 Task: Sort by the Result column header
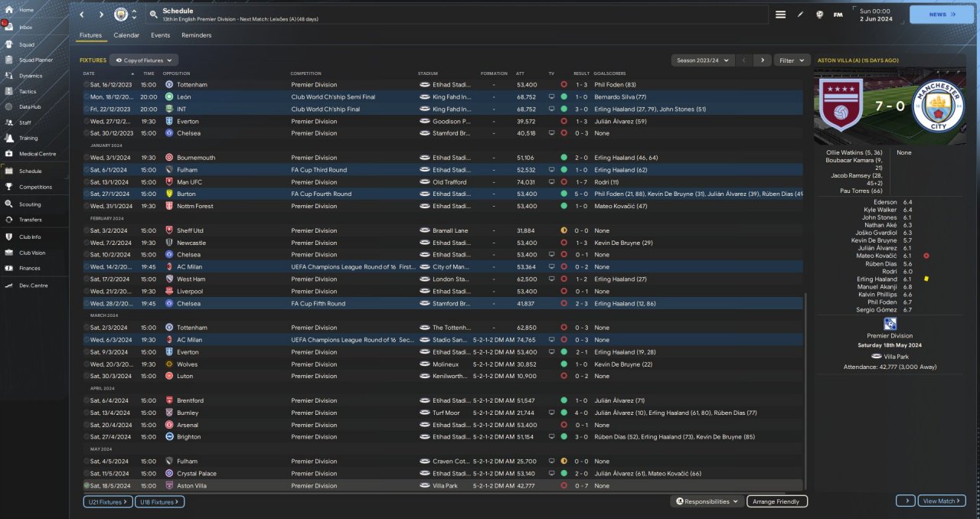[582, 73]
